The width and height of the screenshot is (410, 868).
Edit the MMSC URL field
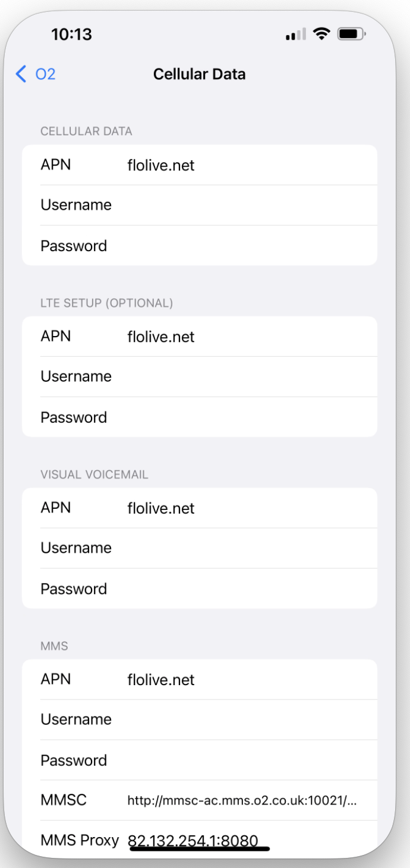point(242,801)
